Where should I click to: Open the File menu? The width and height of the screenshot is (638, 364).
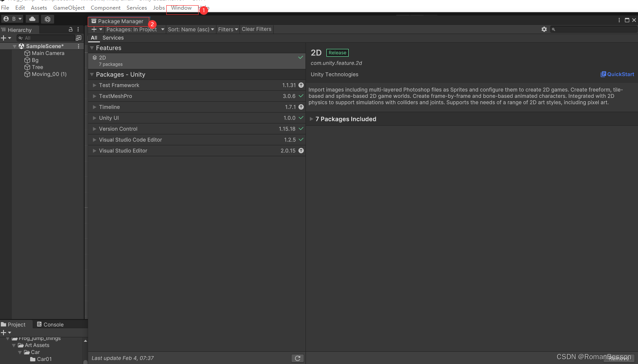coord(5,8)
